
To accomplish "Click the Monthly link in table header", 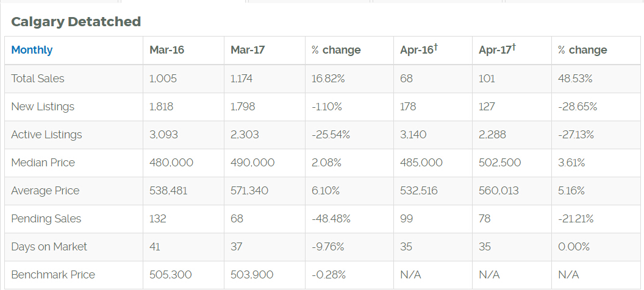I will click(x=32, y=50).
